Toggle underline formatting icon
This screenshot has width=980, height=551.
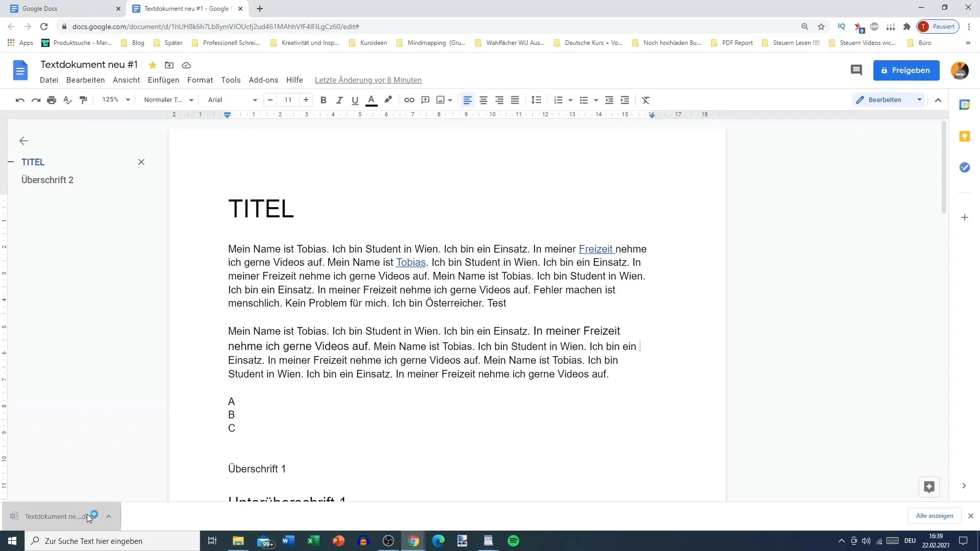[355, 99]
